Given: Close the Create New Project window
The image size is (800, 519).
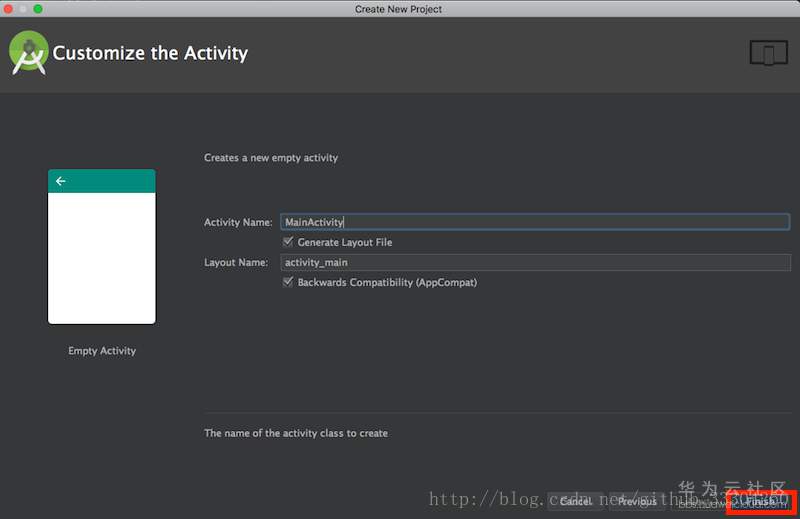Looking at the screenshot, I should [x=8, y=9].
